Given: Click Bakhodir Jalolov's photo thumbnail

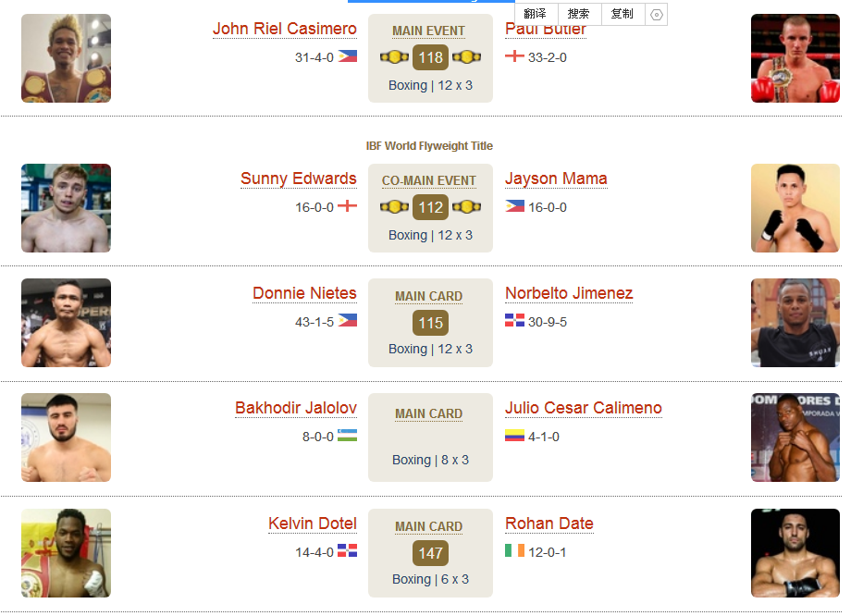Looking at the screenshot, I should pyautogui.click(x=66, y=437).
